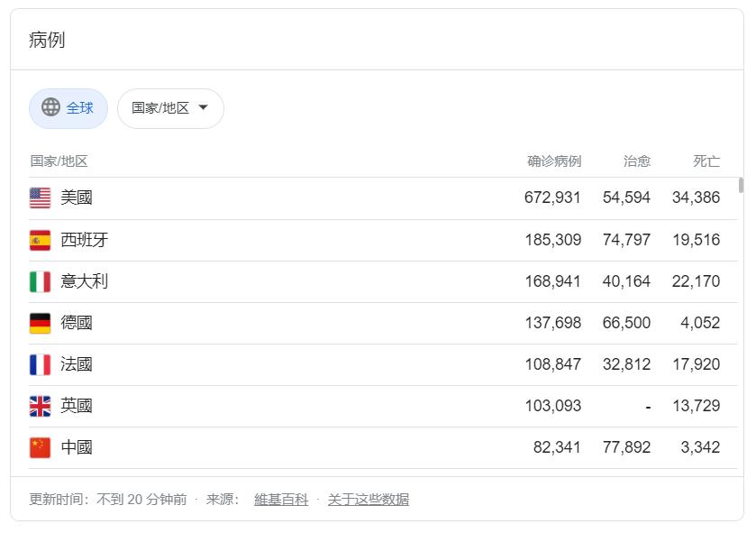Select the 美國 table row
Viewport: 756px width, 533px height.
(x=360, y=197)
